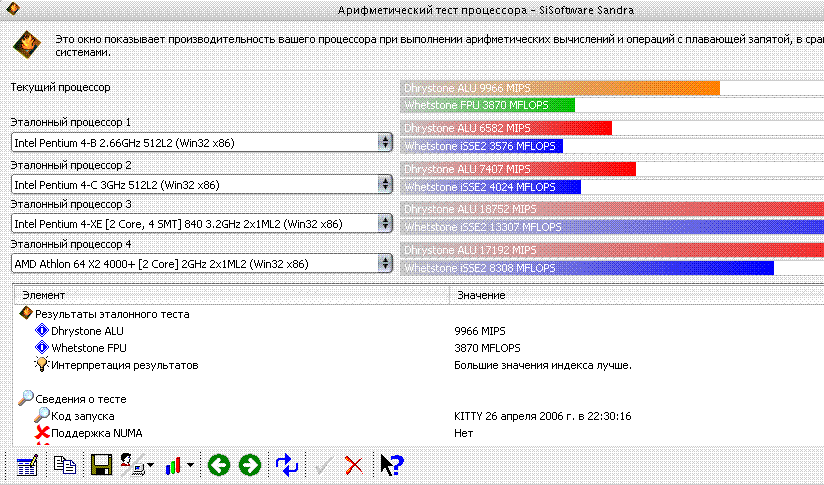Viewport: 824px width, 485px height.
Task: Click the Whetstone iSSE2 8308 MFLOPS bar
Action: tap(587, 268)
